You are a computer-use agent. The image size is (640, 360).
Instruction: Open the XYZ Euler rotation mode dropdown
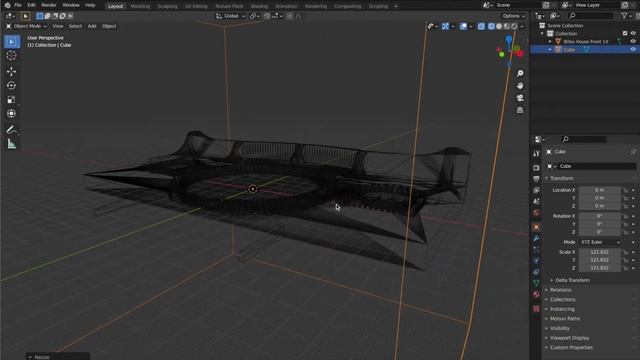point(600,242)
